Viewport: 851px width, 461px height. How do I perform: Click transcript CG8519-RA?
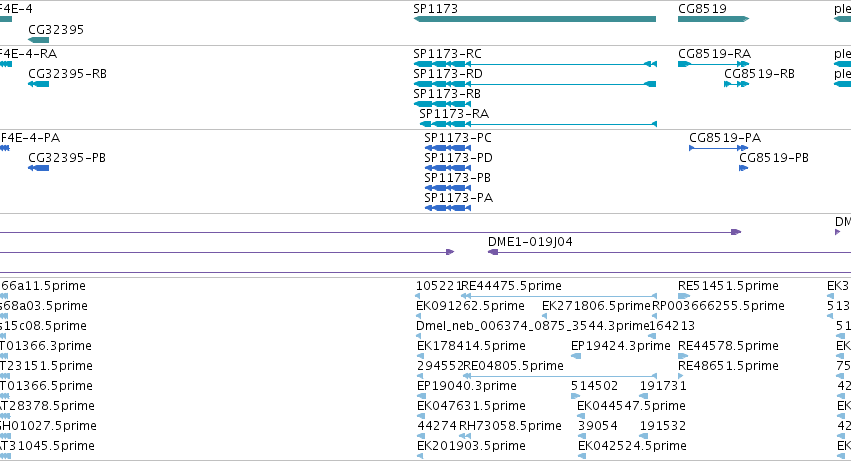click(713, 64)
